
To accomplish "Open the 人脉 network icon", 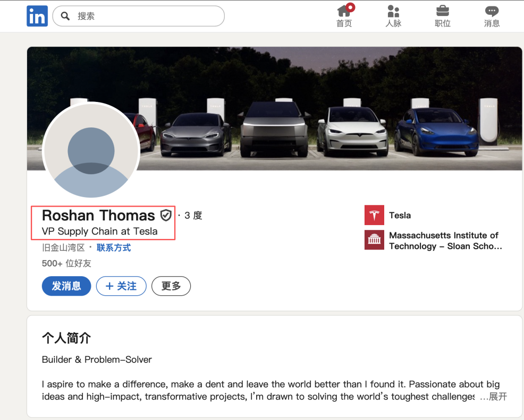I will point(393,12).
